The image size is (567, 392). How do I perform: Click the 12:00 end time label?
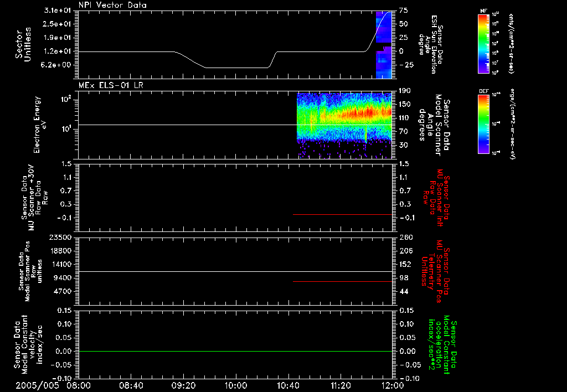[x=393, y=385]
